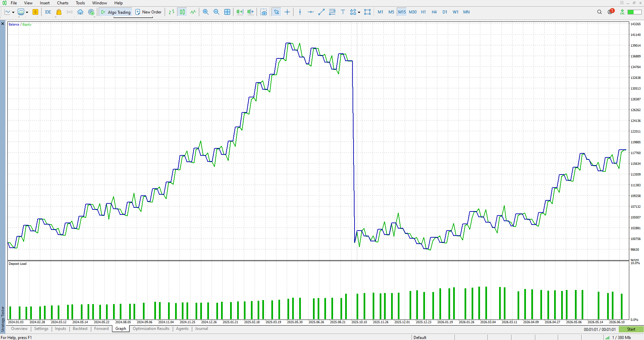The width and height of the screenshot is (644, 340).
Task: Open the Window menu
Action: click(100, 3)
